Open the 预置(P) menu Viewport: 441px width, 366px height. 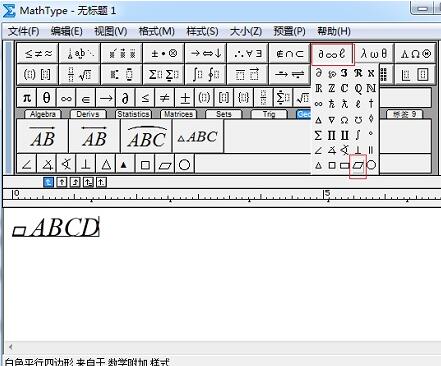[289, 31]
